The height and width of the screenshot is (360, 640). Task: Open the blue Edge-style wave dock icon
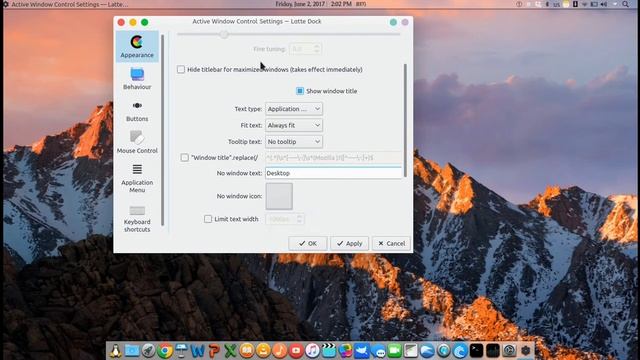click(460, 351)
